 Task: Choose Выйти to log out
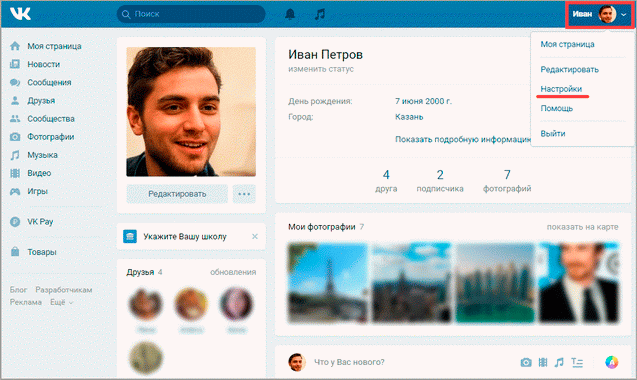point(552,134)
